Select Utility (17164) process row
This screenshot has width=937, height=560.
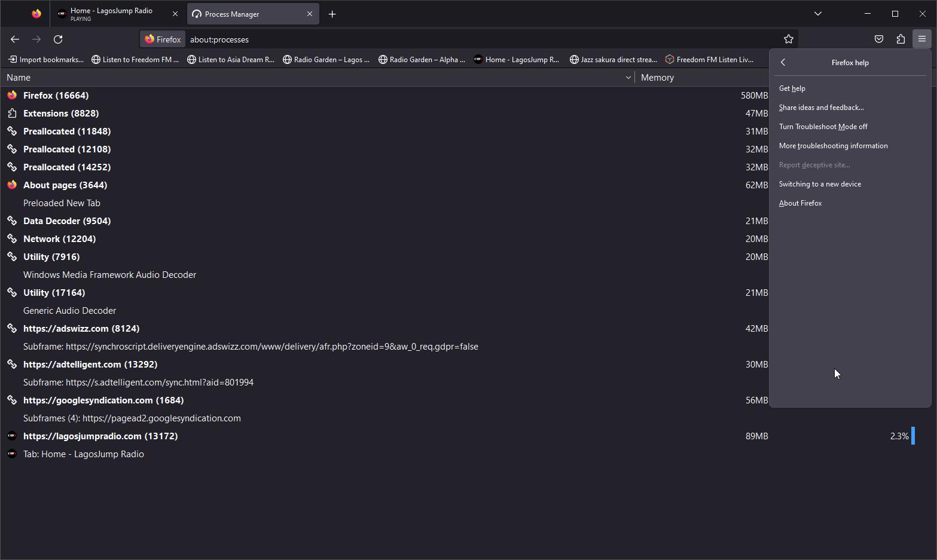[x=384, y=292]
